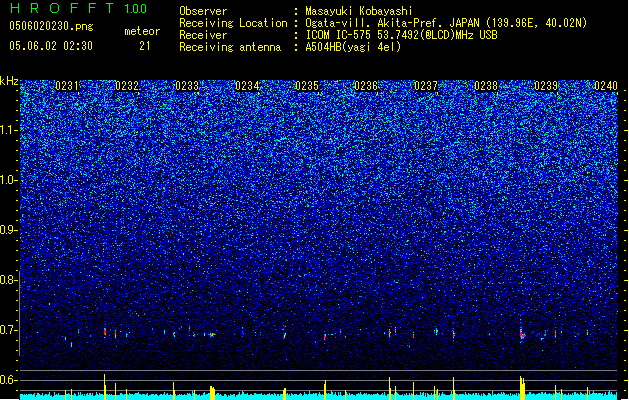Click location text Ogata-vill. Akita-Pref. JAPAN
This screenshot has width=629, height=400.
(392, 23)
